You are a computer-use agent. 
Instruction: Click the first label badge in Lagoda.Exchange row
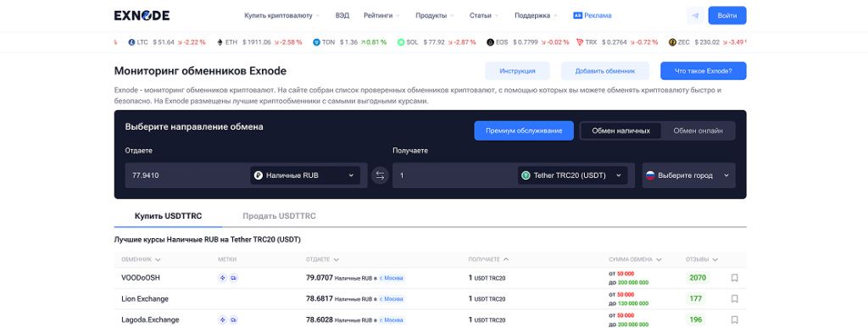point(223,320)
